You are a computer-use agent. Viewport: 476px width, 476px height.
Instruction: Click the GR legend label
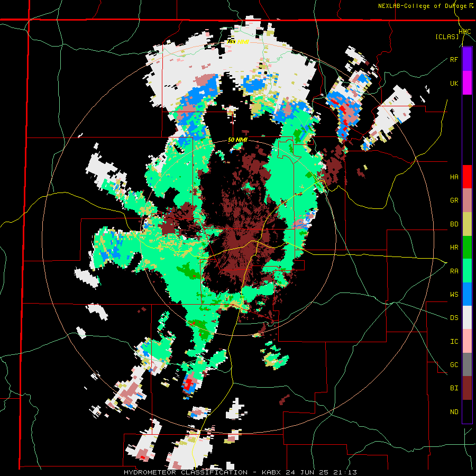pos(454,200)
